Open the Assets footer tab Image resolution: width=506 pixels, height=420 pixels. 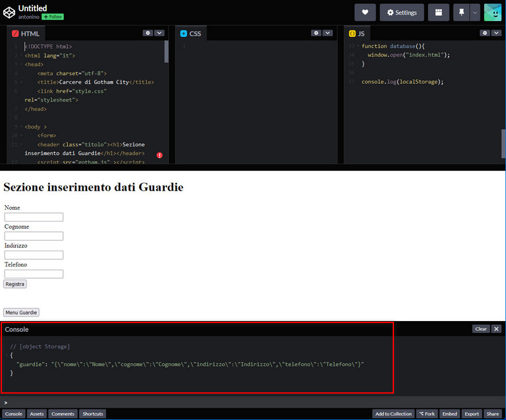click(37, 414)
